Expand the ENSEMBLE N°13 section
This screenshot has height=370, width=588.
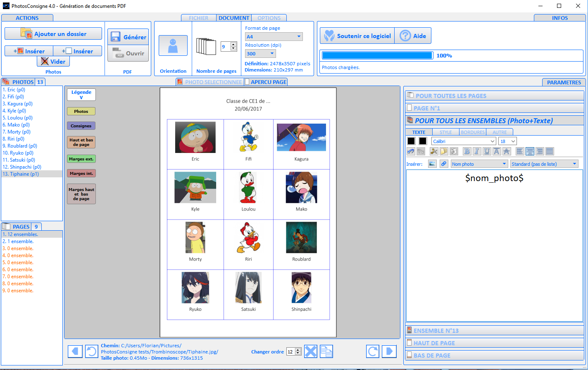tap(494, 330)
